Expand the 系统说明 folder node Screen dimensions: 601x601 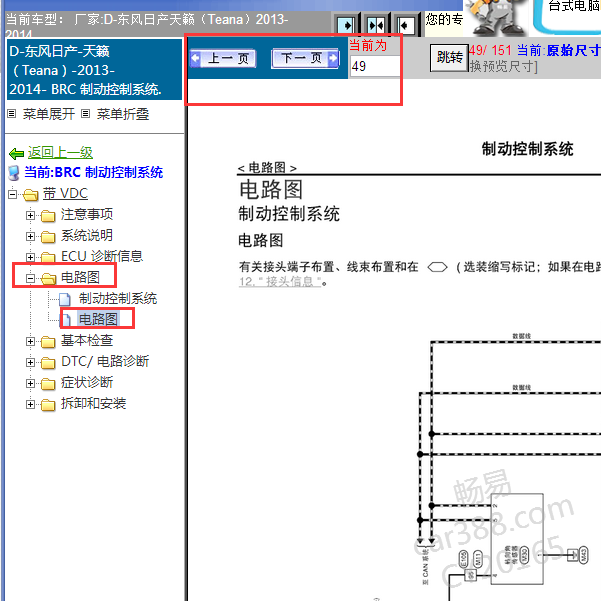[30, 236]
